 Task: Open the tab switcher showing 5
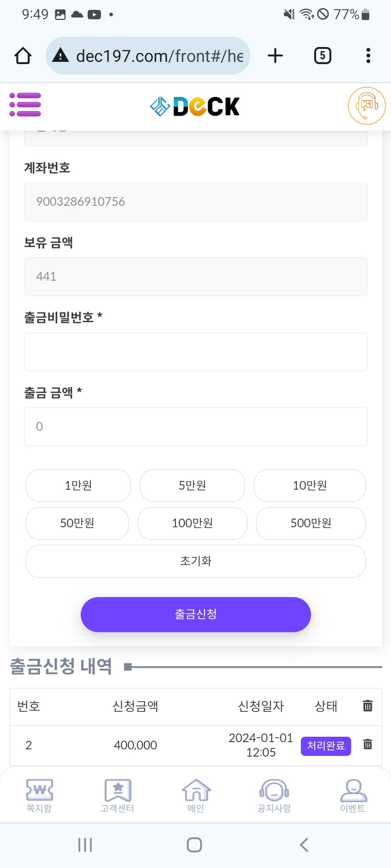[x=322, y=56]
